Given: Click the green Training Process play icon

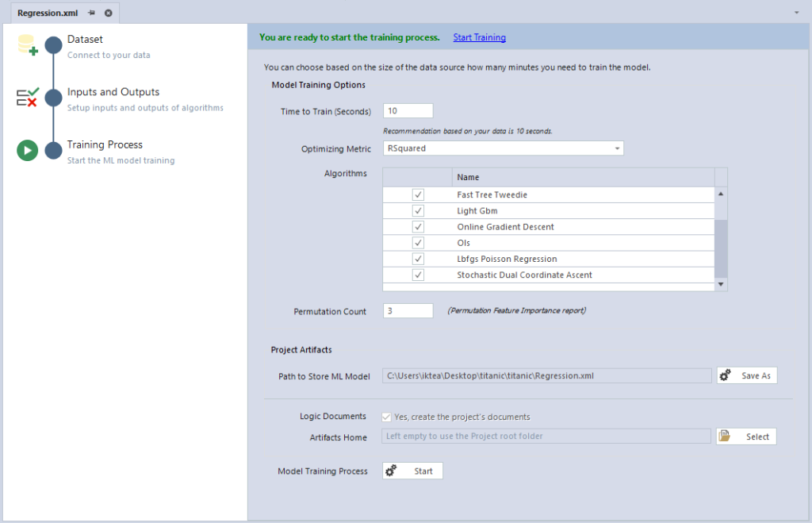Looking at the screenshot, I should [28, 150].
